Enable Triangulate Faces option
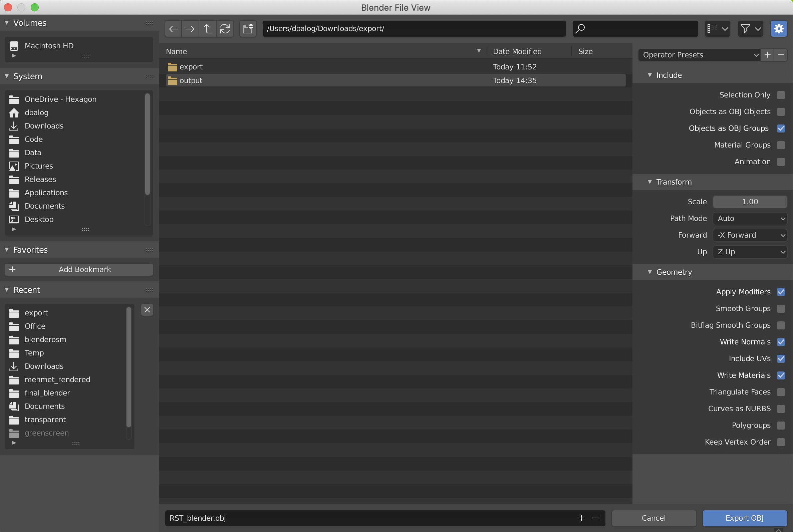The image size is (793, 532). [780, 392]
